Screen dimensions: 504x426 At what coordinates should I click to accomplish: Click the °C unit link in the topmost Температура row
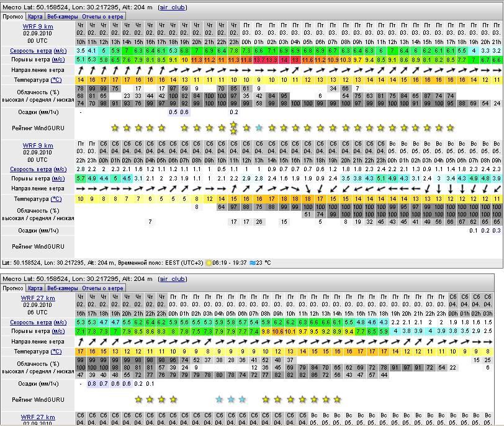[x=56, y=80]
